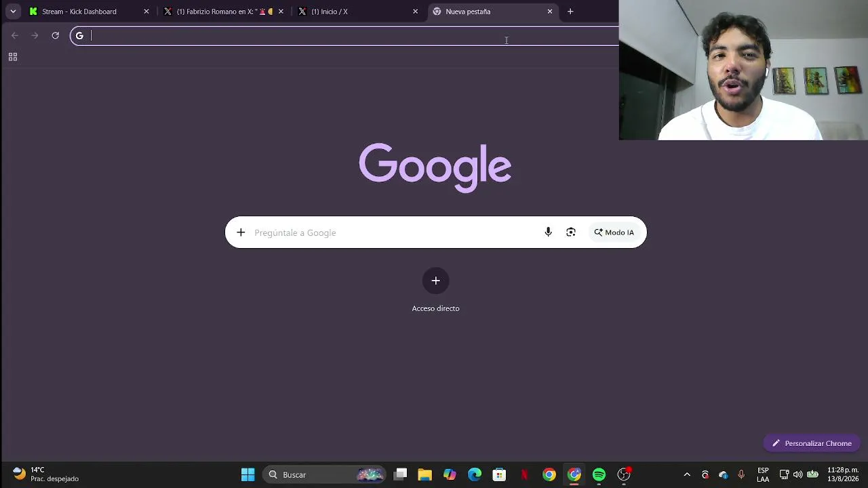Click the system tray icon next to the hidden icons arrow
868x488 pixels.
(705, 474)
